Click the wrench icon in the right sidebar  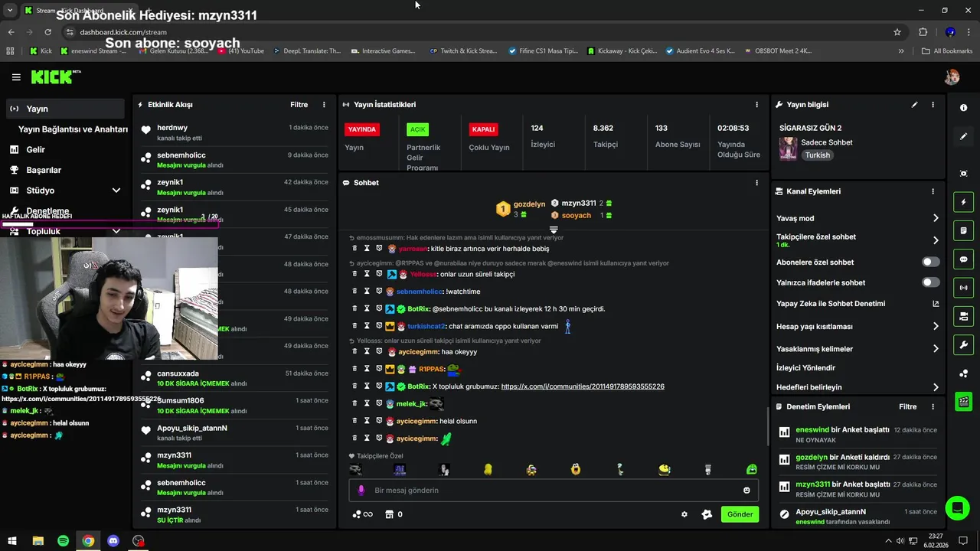(963, 344)
